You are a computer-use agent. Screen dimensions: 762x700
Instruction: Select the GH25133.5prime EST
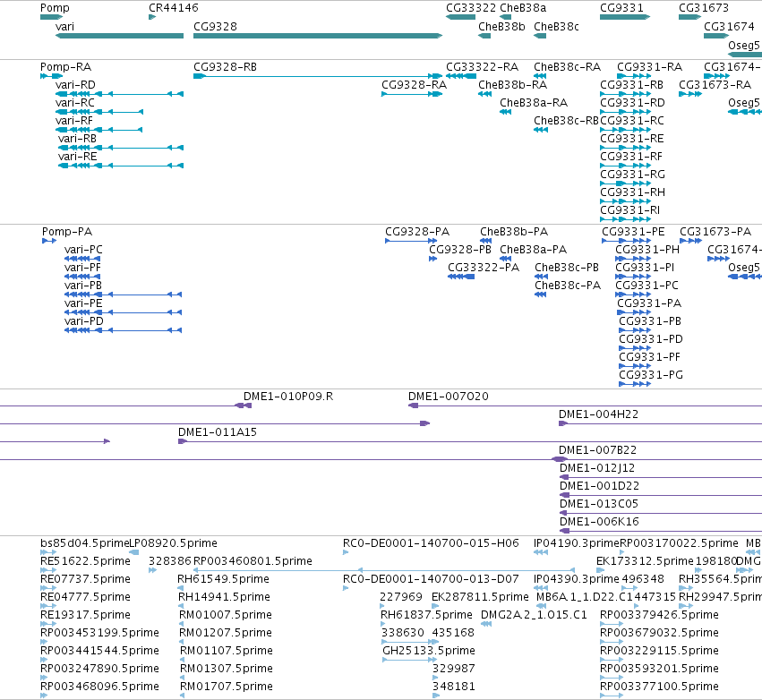click(x=408, y=660)
